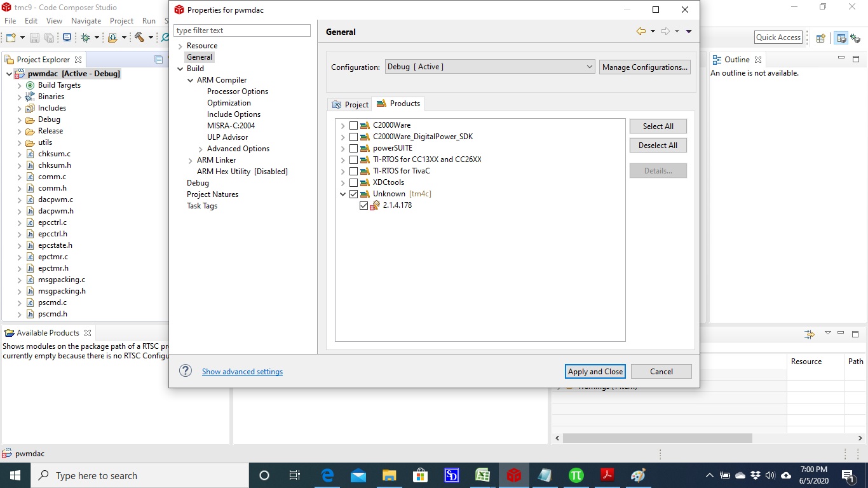
Task: Check the C2000Ware_DigitalPower_SDK checkbox
Action: tap(354, 137)
